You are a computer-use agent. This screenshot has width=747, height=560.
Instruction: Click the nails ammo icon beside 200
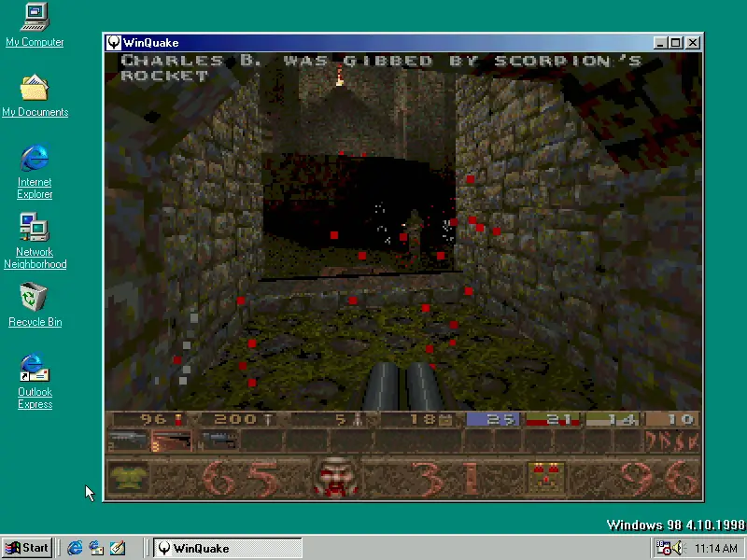268,419
